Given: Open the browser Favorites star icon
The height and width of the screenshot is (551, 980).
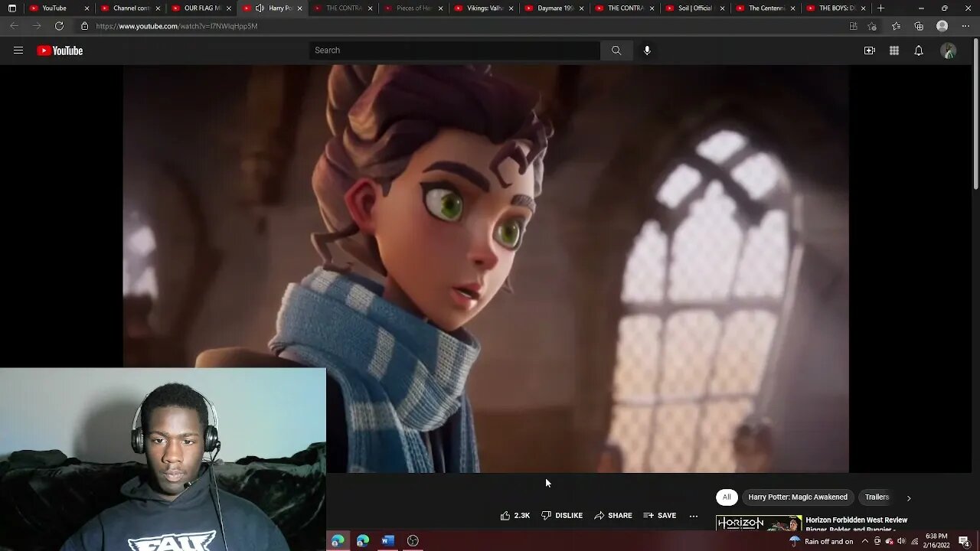Looking at the screenshot, I should point(896,26).
